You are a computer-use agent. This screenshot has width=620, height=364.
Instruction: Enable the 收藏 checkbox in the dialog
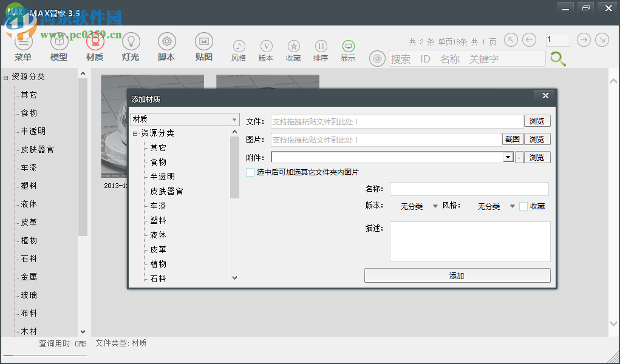pyautogui.click(x=523, y=206)
